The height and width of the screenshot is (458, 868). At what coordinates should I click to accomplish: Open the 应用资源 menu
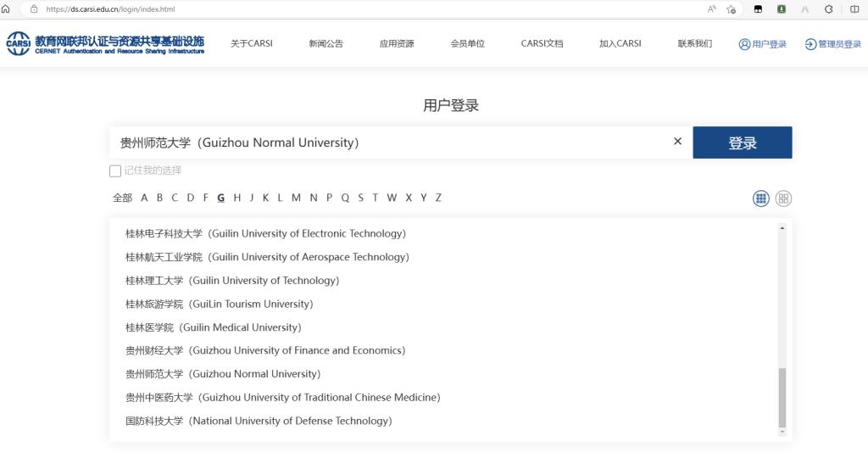click(397, 43)
